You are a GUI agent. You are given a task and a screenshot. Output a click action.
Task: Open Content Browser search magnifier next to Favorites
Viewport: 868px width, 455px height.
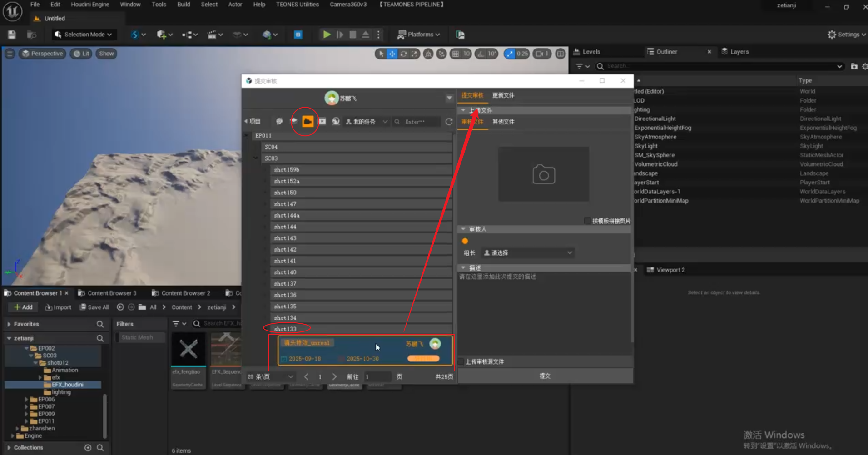pos(100,324)
